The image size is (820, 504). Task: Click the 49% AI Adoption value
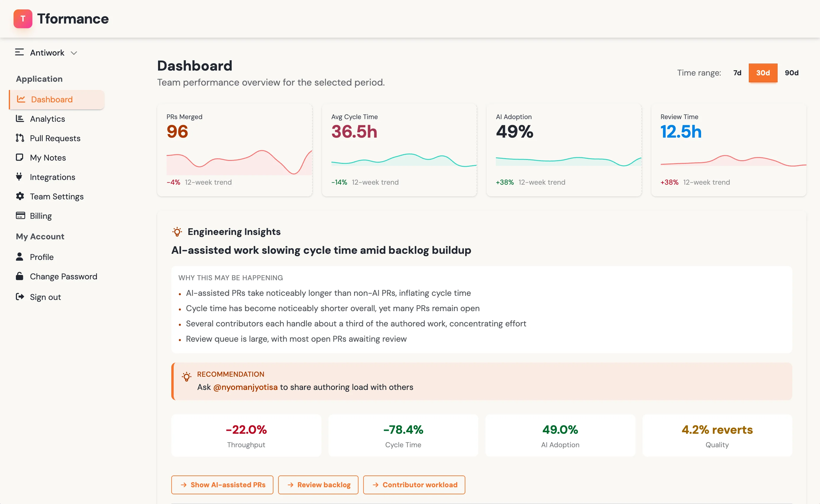[514, 131]
